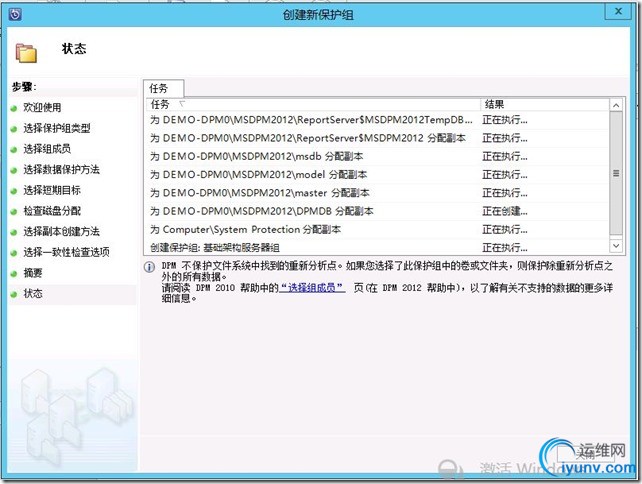
Task: Select the ReportServer$MSDPM2012TempDB task row
Action: point(378,120)
